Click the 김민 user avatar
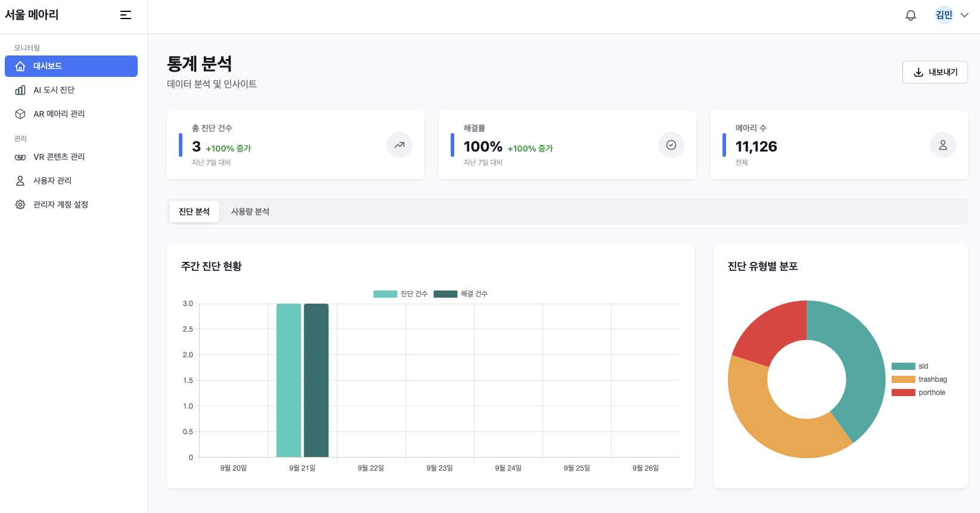 coord(944,15)
